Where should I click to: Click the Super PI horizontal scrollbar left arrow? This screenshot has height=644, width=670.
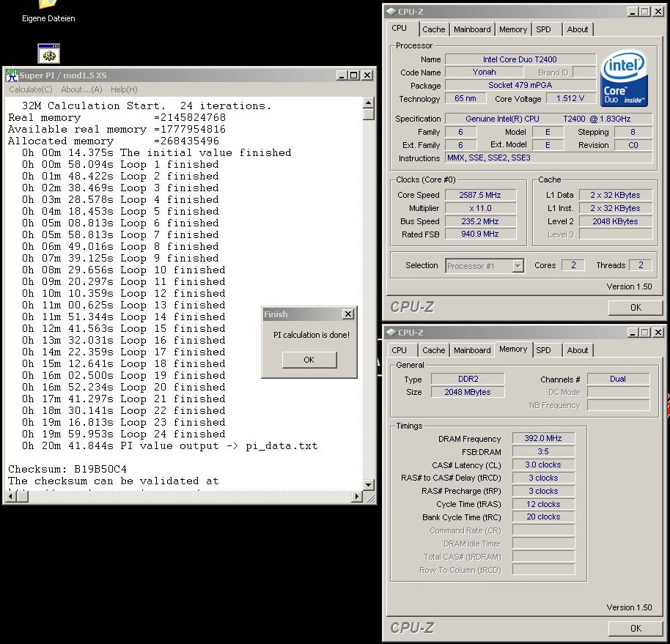pos(12,497)
